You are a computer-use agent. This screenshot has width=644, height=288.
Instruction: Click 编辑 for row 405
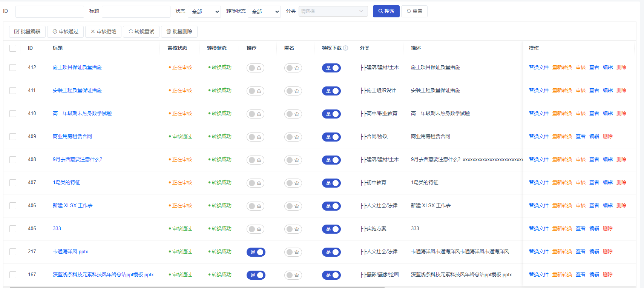click(x=594, y=228)
